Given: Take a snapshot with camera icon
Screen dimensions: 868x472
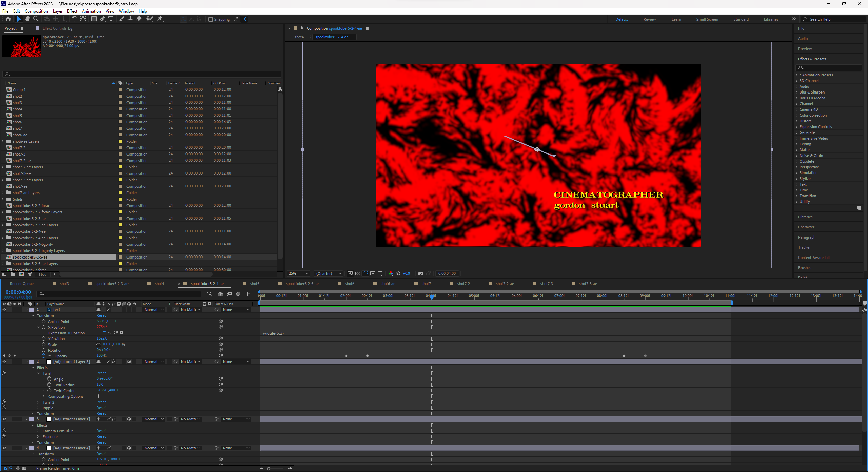Looking at the screenshot, I should [421, 274].
